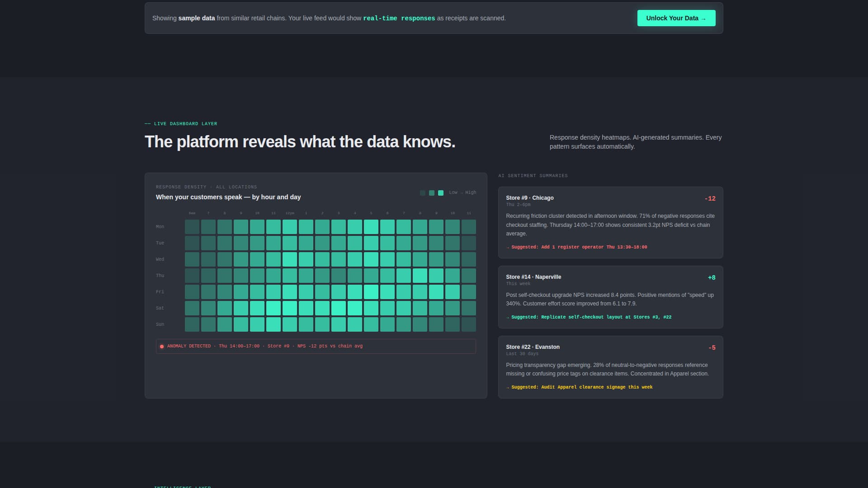Click the Monday 12pm heatmap cell

pos(290,227)
